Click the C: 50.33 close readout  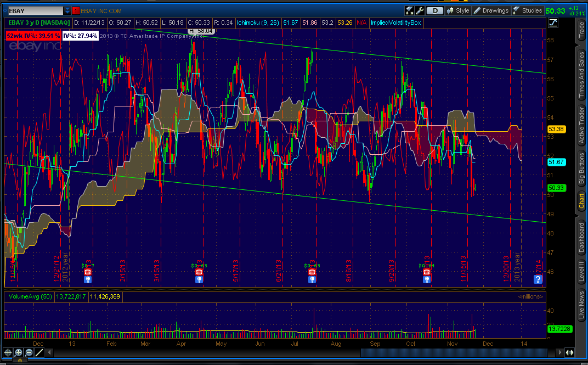pyautogui.click(x=199, y=23)
